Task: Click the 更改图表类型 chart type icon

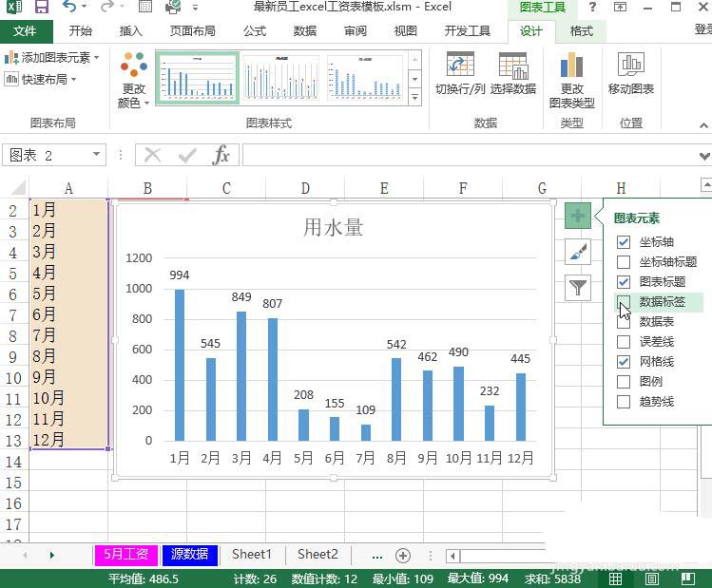Action: 571,65
